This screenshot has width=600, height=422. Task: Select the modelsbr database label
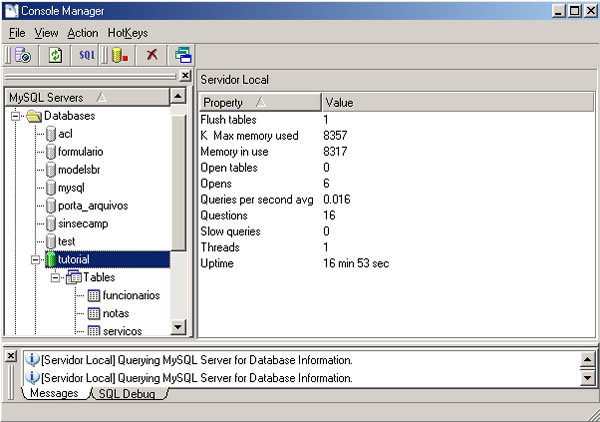point(79,170)
